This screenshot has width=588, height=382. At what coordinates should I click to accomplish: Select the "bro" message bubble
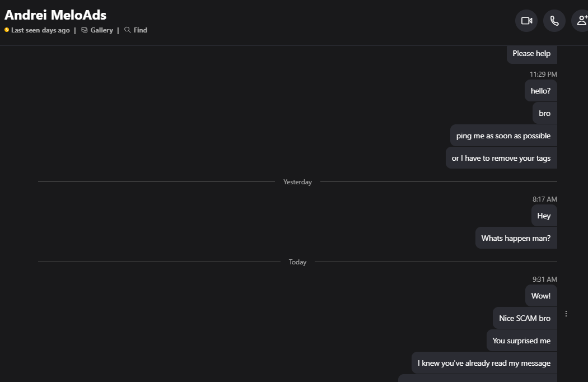[x=544, y=113]
